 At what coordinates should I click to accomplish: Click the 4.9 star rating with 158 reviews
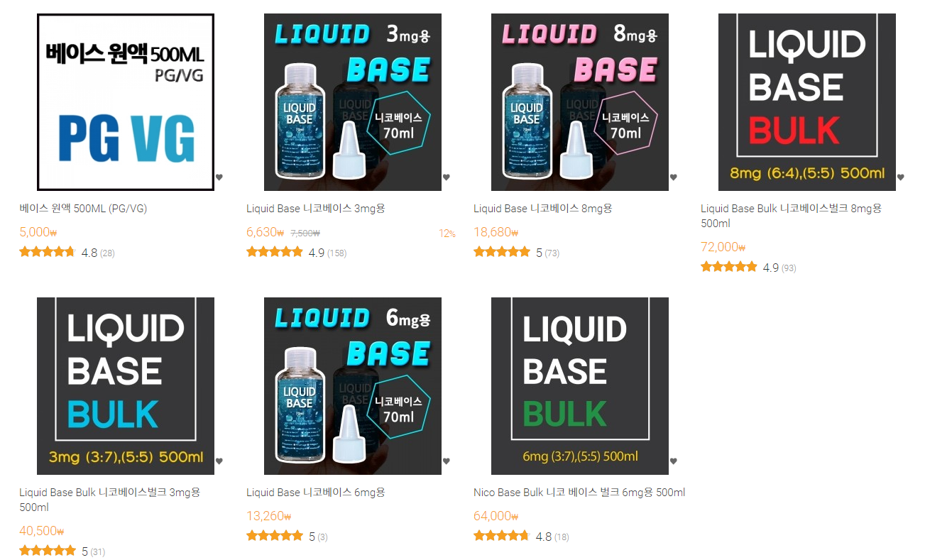296,253
